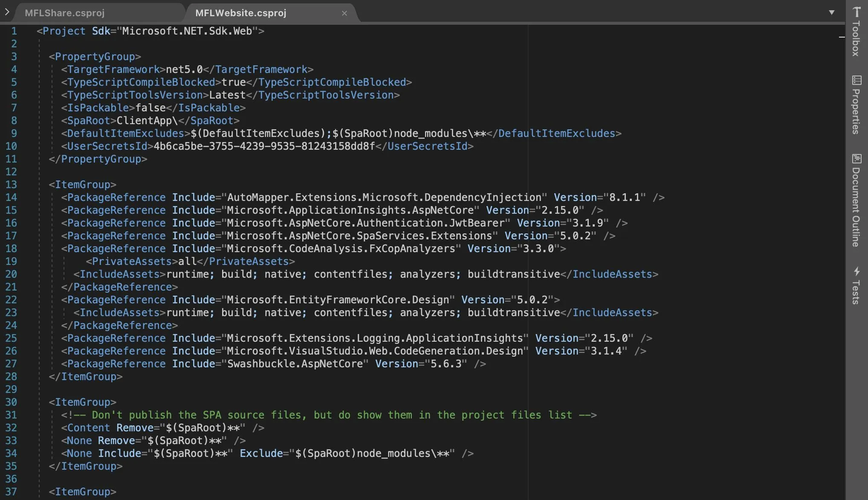Click line number 18 in the gutter
This screenshot has height=500, width=868.
tap(11, 249)
